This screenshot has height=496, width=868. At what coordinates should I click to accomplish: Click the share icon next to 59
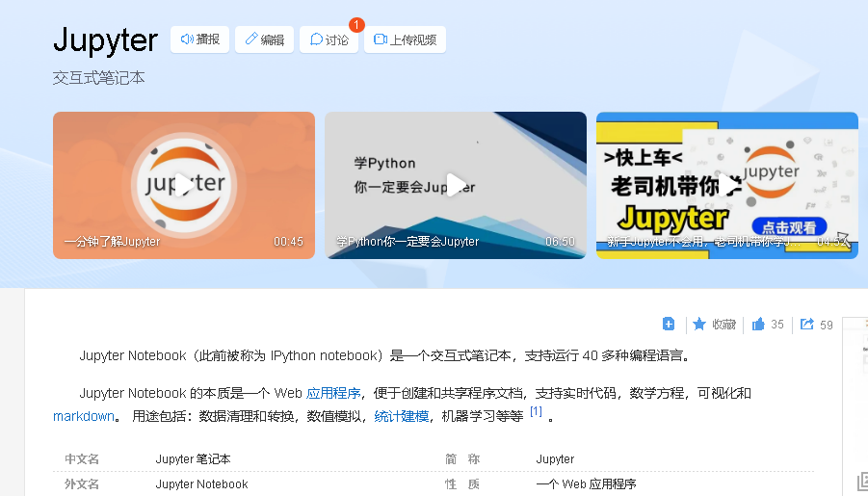pos(806,324)
